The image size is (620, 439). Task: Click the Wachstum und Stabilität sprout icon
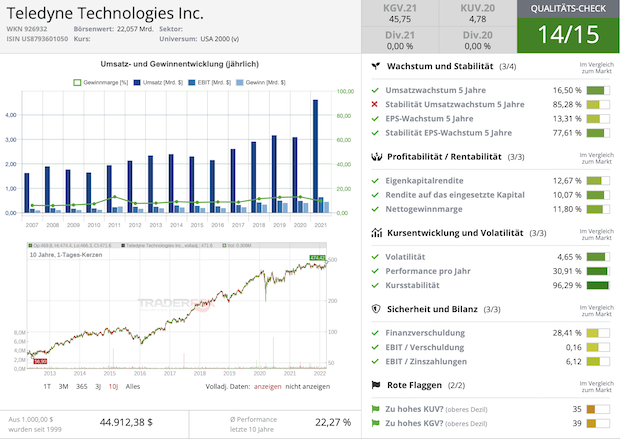376,66
